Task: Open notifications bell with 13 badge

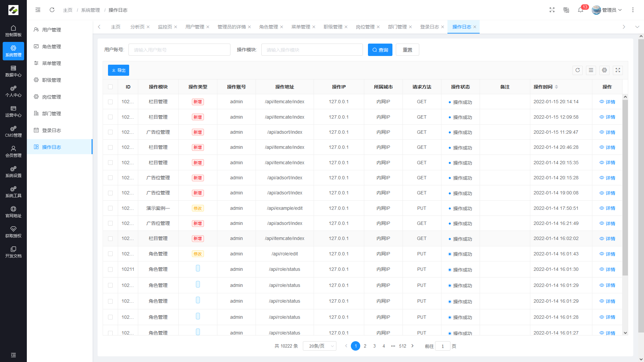Action: pyautogui.click(x=581, y=10)
